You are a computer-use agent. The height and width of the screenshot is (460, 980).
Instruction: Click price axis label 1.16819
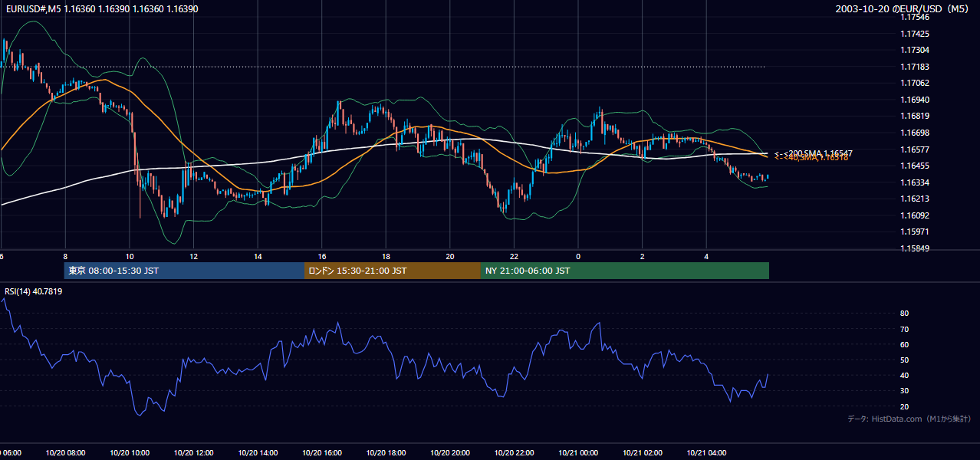[914, 117]
